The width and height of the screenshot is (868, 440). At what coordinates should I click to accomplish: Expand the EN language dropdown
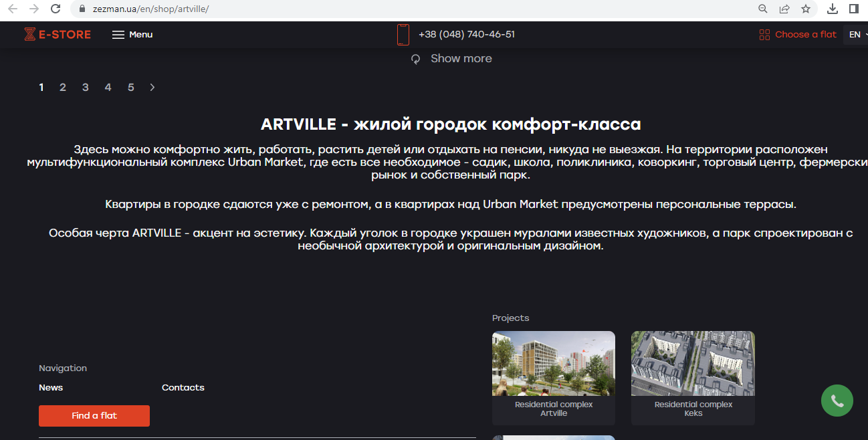tap(855, 34)
